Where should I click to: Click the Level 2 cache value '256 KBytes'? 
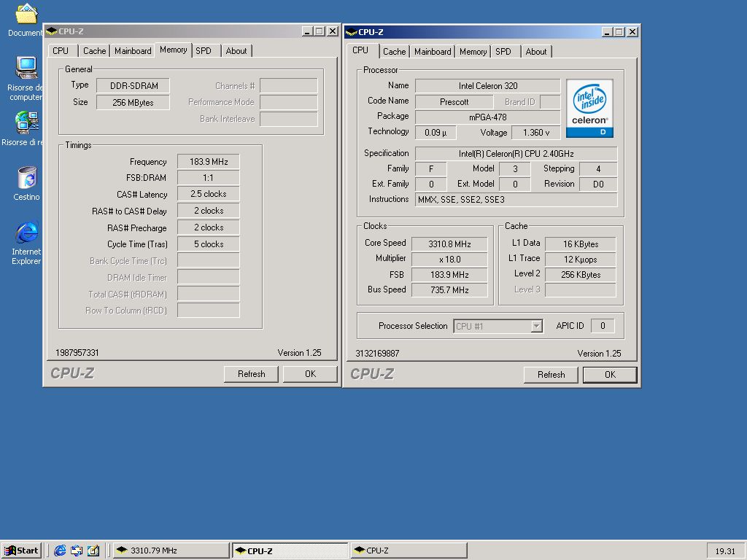click(x=580, y=275)
